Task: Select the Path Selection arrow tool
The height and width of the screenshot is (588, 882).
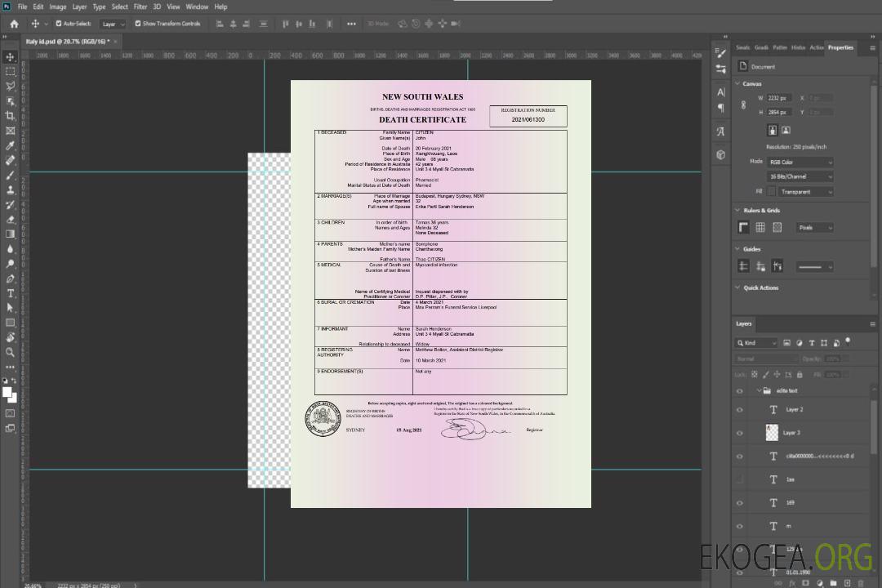Action: (10, 308)
